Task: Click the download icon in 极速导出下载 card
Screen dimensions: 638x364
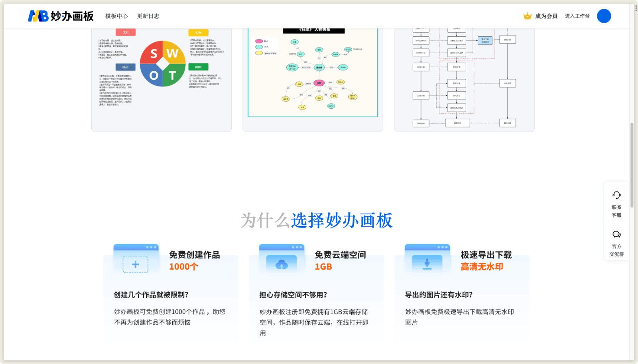Action: [x=427, y=264]
